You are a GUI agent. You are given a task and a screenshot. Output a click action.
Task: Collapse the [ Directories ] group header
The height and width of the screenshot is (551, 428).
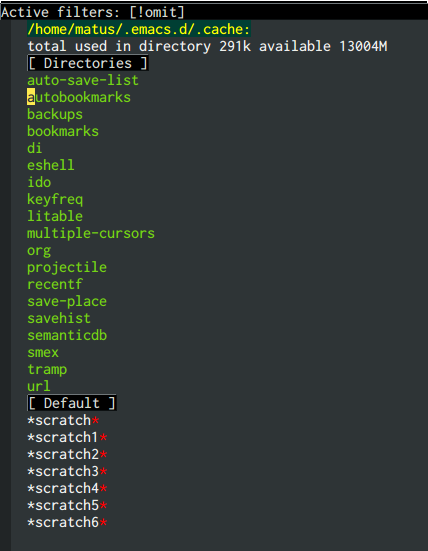88,63
